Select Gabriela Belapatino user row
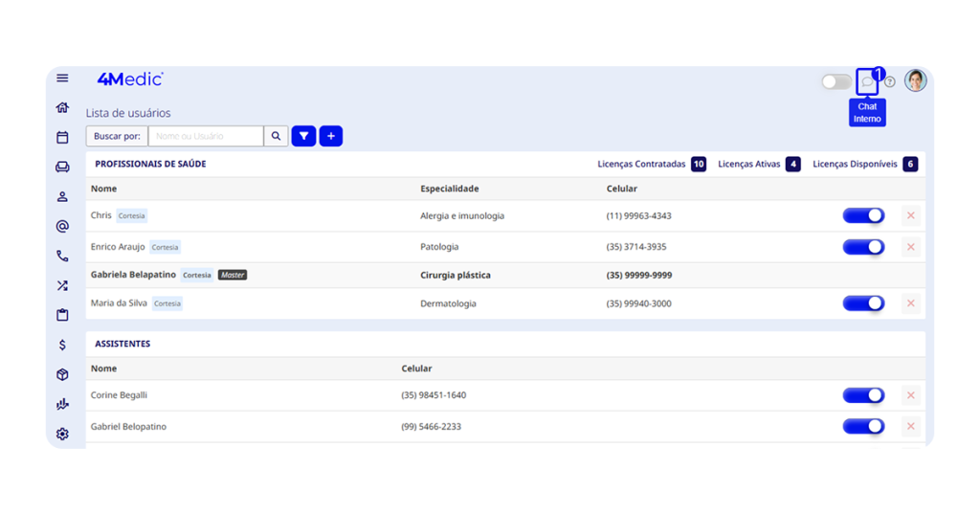This screenshot has width=980, height=515. tap(134, 275)
